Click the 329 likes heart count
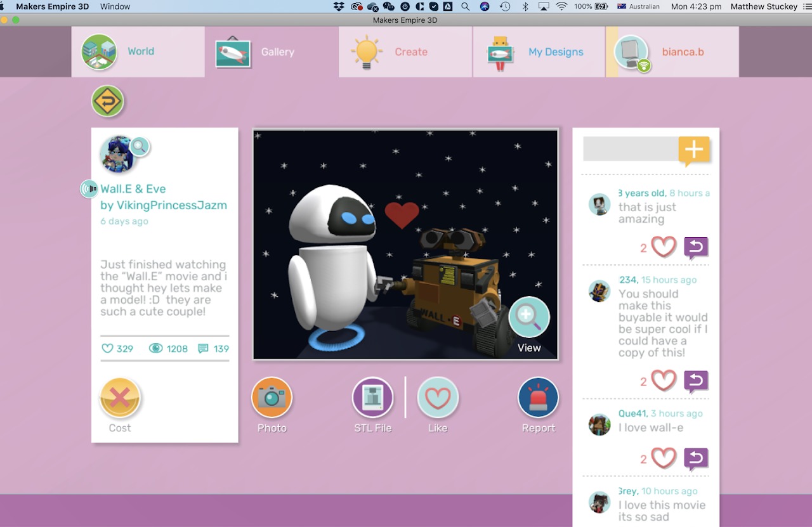Screen dimensions: 812x527 (117, 349)
